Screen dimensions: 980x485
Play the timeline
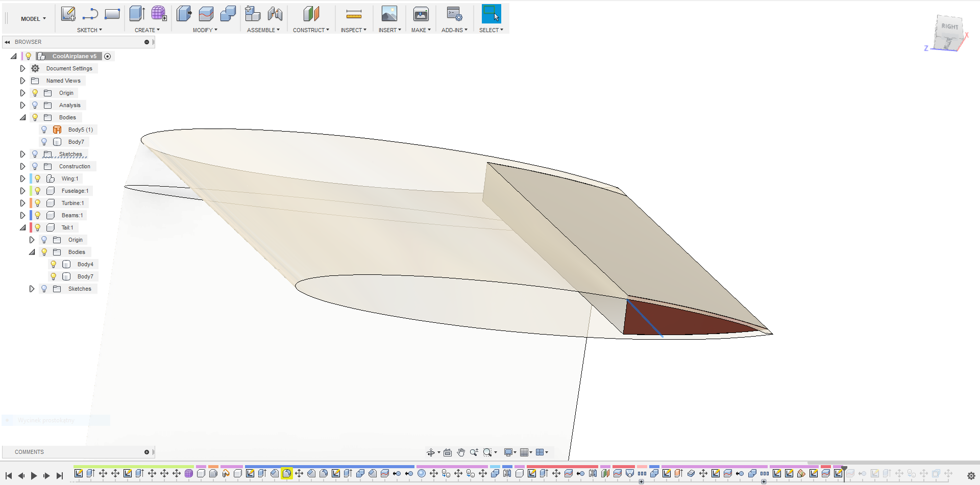[x=34, y=476]
